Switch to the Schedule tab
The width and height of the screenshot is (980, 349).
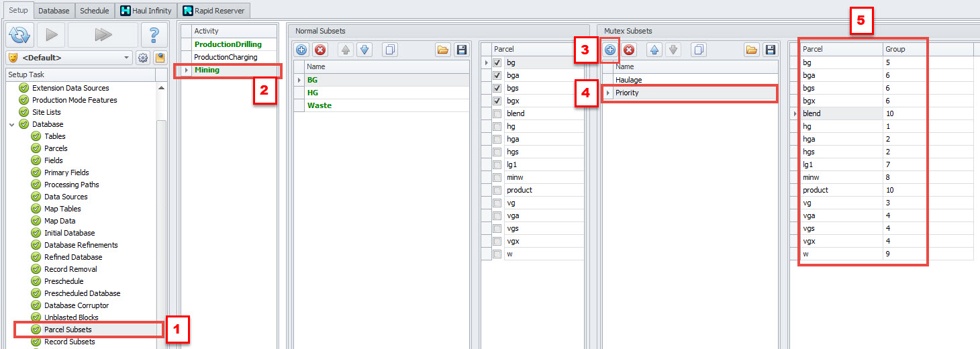coord(94,11)
